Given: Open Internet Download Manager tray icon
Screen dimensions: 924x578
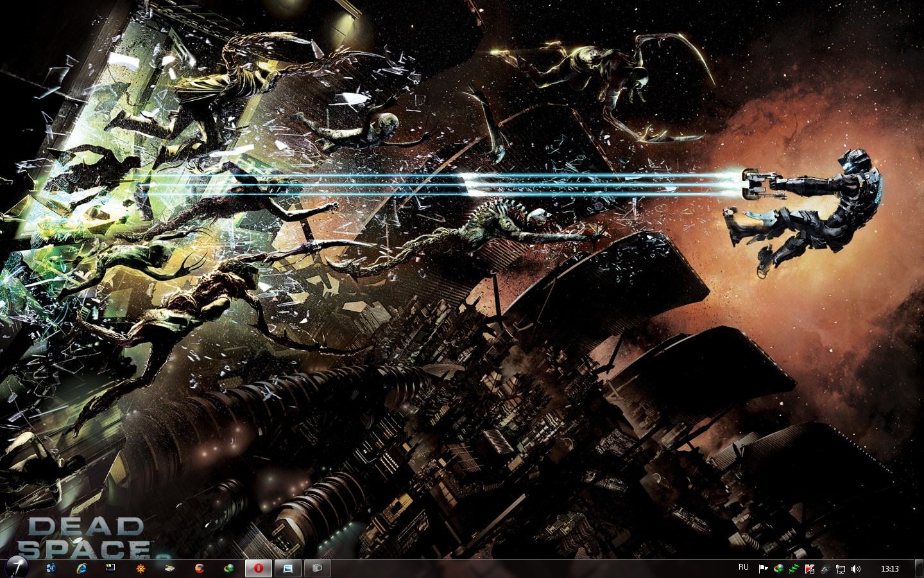Looking at the screenshot, I should coord(779,569).
